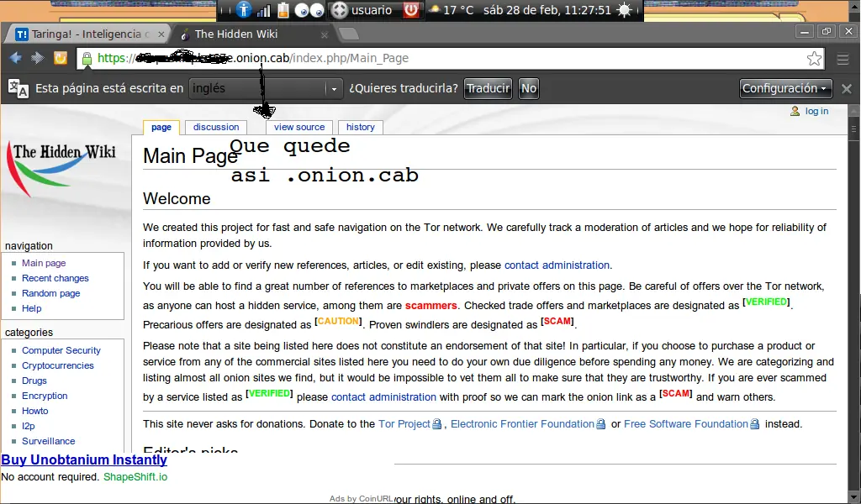Screen dimensions: 861x504
Task: Go to Main page in navigation
Action: (44, 263)
